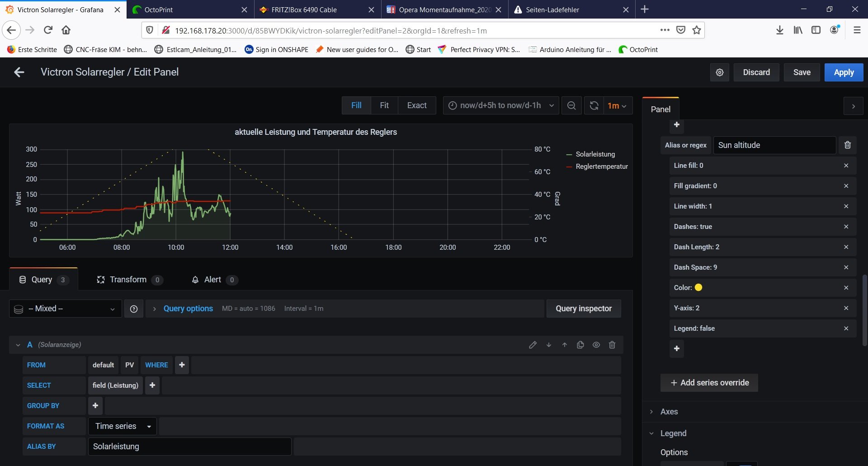Open the Mixed data source dropdown
868x466 pixels.
66,309
